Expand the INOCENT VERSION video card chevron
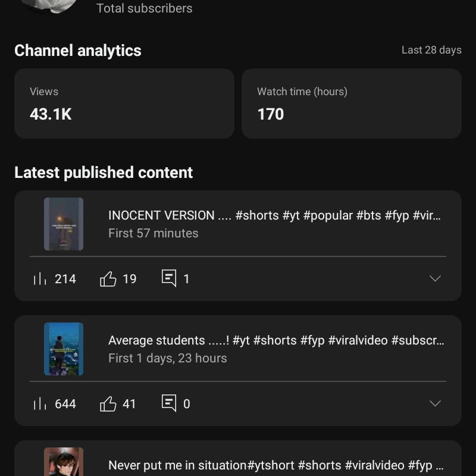The height and width of the screenshot is (476, 476). (435, 278)
